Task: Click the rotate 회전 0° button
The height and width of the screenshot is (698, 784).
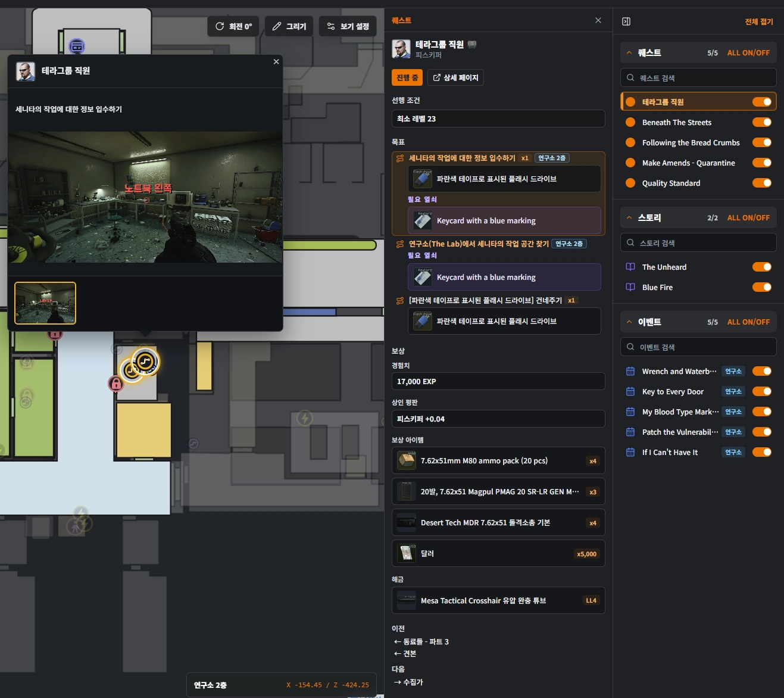Action: coord(233,26)
